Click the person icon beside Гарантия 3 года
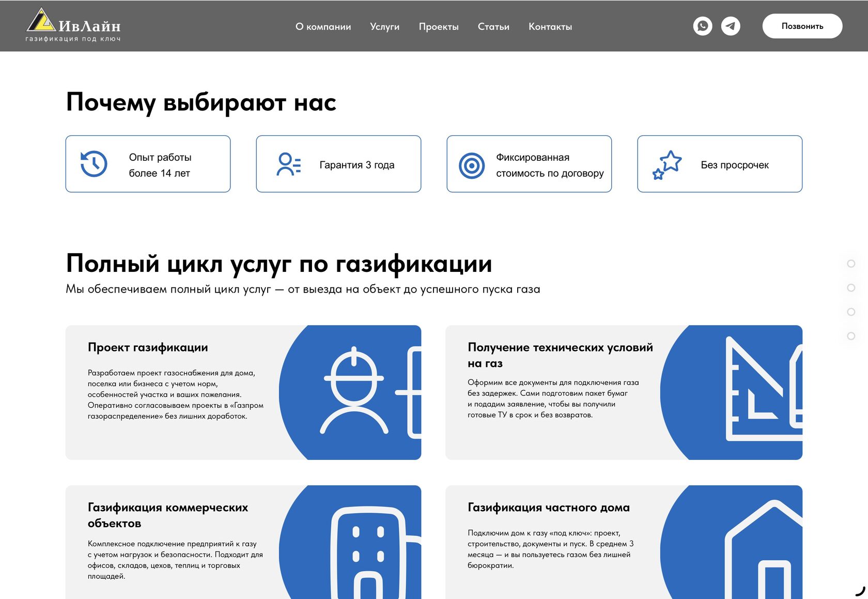The height and width of the screenshot is (599, 868). 289,164
